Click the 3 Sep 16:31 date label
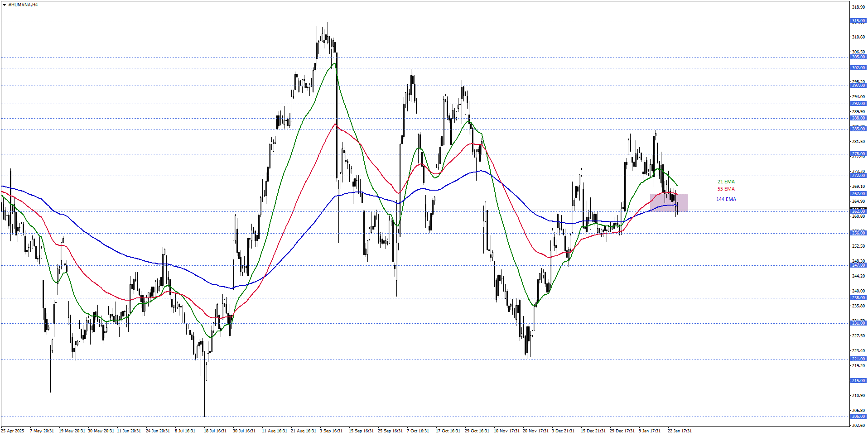The image size is (868, 436). pos(331,431)
